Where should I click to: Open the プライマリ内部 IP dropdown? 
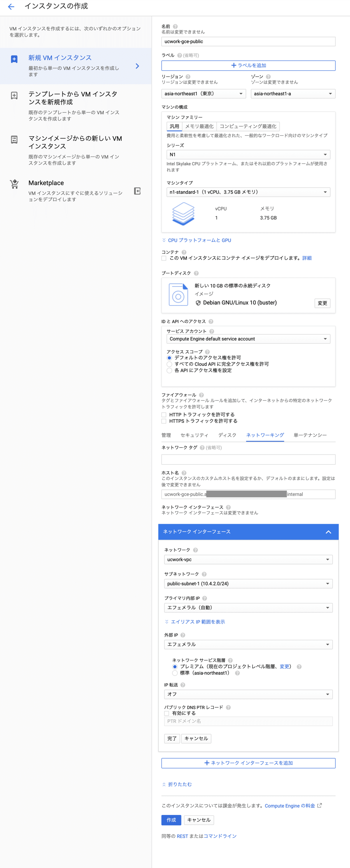point(248,608)
